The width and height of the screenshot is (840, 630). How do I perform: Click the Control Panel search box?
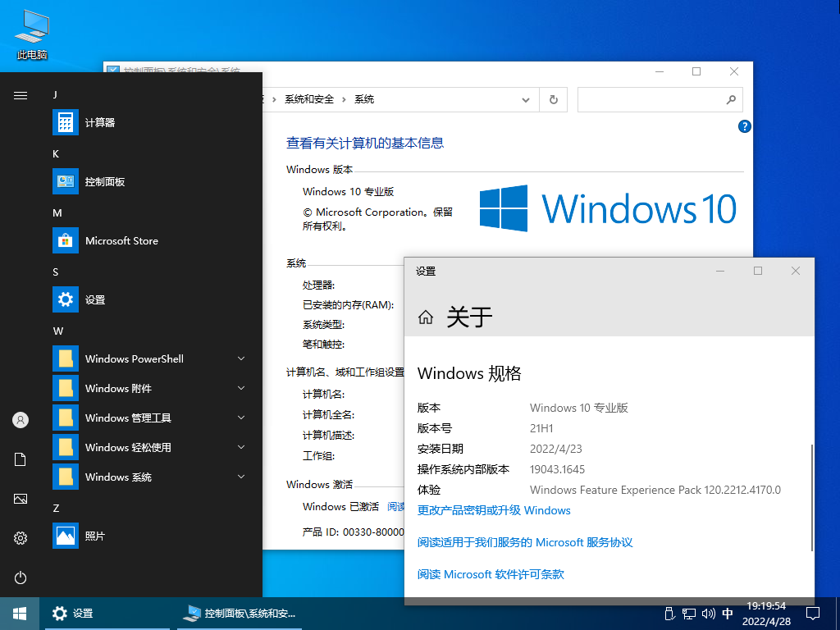pyautogui.click(x=660, y=99)
